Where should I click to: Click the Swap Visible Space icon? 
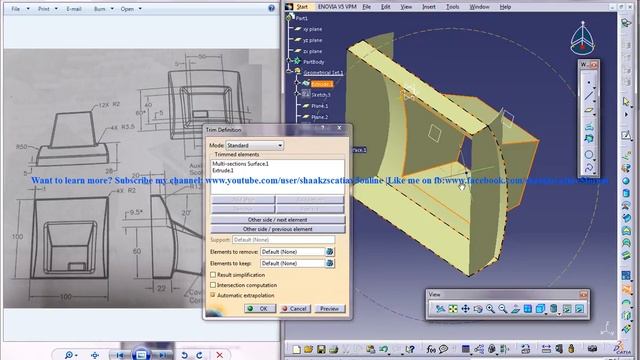pyautogui.click(x=579, y=309)
